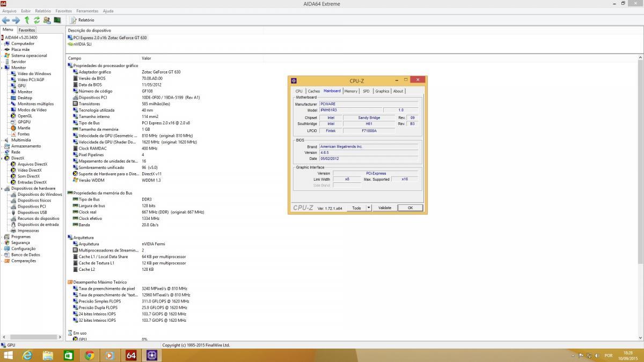
Task: Switch to AIDA64 taskbar icon
Action: tap(131, 355)
